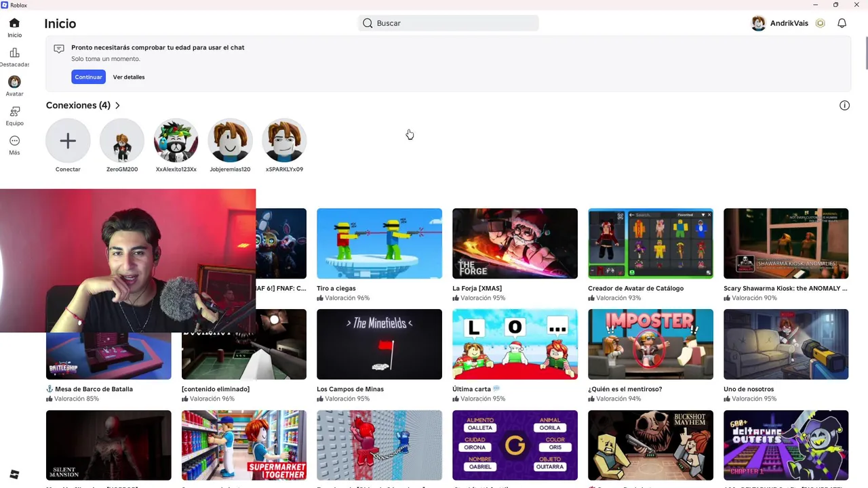Open the [contenido eliminado] game title

[x=216, y=389]
